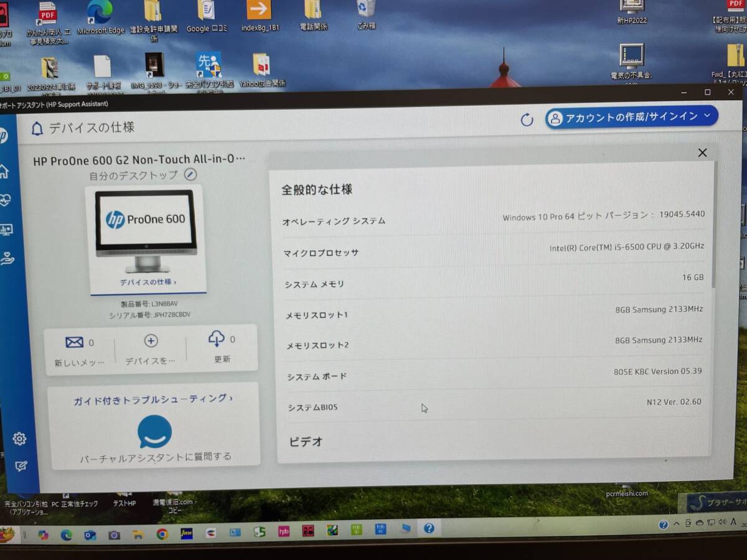
Task: Open the settings gear in HP sidebar
Action: pyautogui.click(x=19, y=439)
